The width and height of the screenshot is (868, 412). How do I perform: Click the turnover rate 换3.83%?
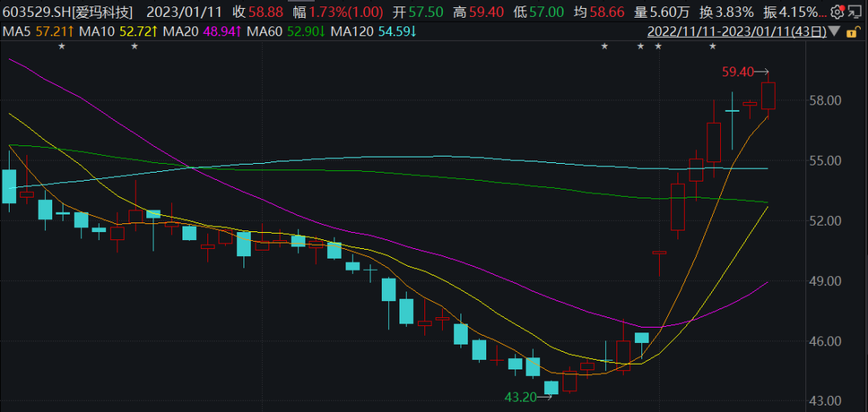[727, 11]
